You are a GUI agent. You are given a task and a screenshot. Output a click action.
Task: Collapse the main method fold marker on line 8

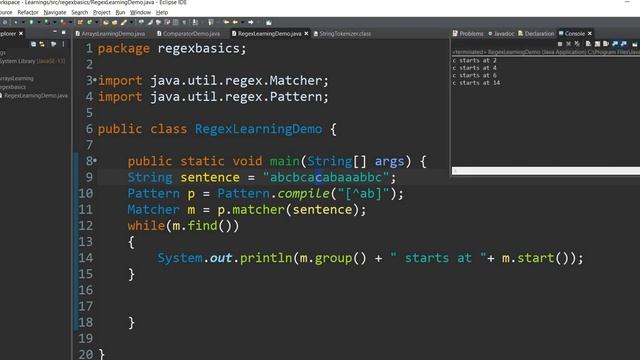95,160
